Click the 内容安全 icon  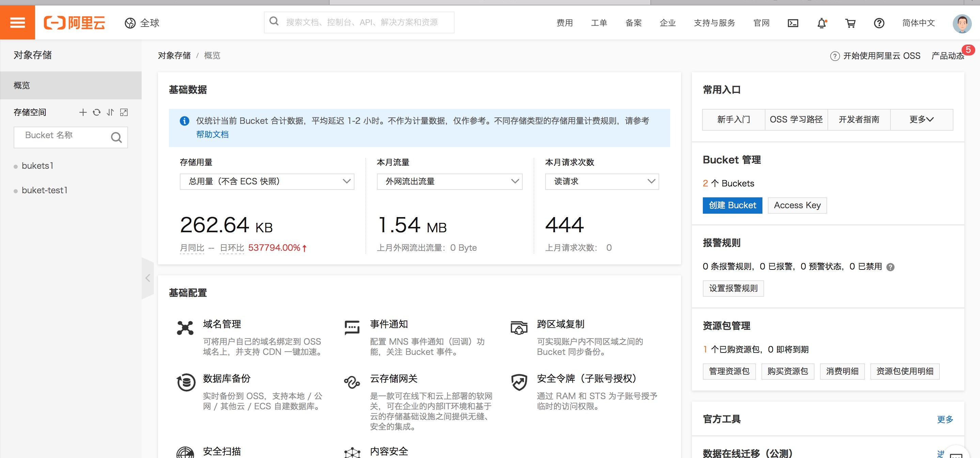352,452
